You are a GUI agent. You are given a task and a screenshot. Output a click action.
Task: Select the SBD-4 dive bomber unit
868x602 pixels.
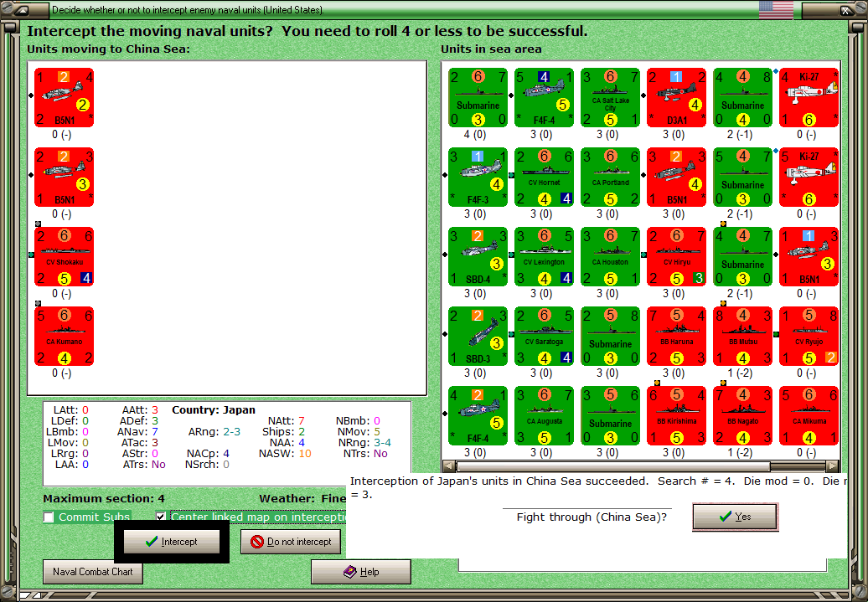478,257
